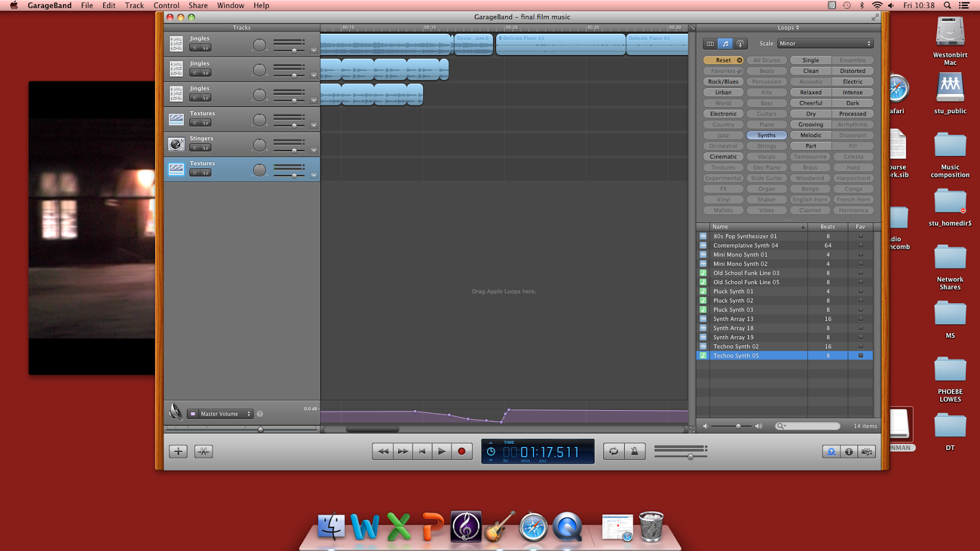Open Microsoft Excel from the Dock
Screen dimensions: 980x551
399,527
